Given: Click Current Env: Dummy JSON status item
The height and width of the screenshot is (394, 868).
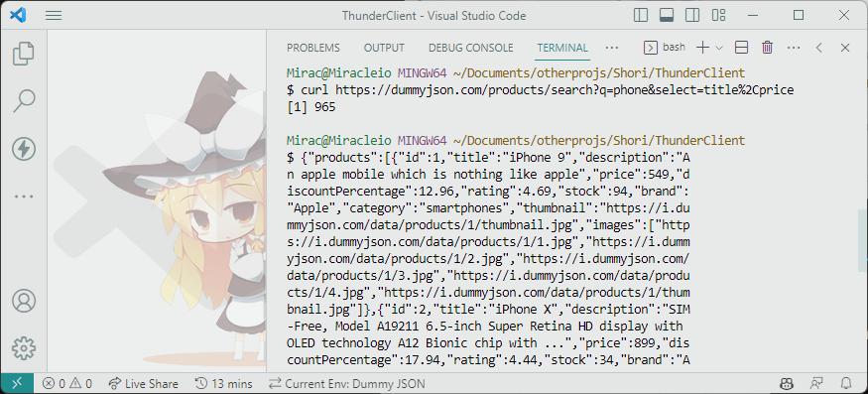Looking at the screenshot, I should point(347,383).
